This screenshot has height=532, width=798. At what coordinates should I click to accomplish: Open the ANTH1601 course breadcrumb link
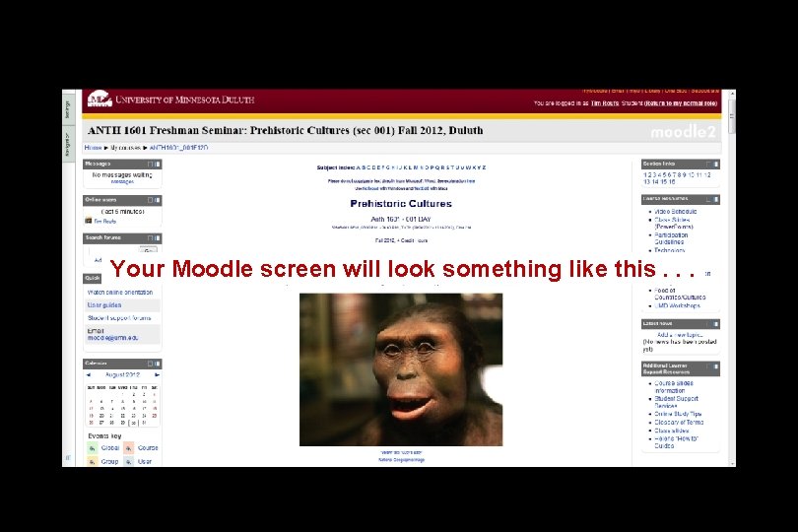pos(178,148)
